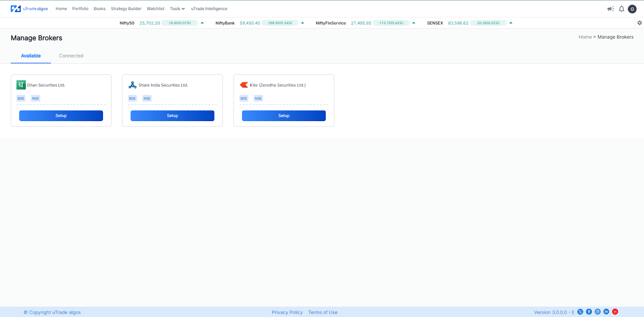644x317 pixels.
Task: Open the Watchlist menu item
Action: (155, 9)
